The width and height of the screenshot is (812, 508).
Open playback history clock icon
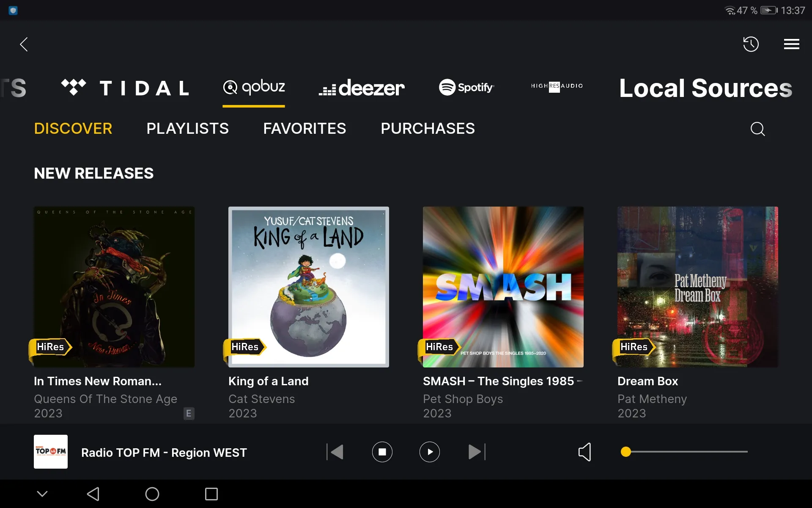751,44
